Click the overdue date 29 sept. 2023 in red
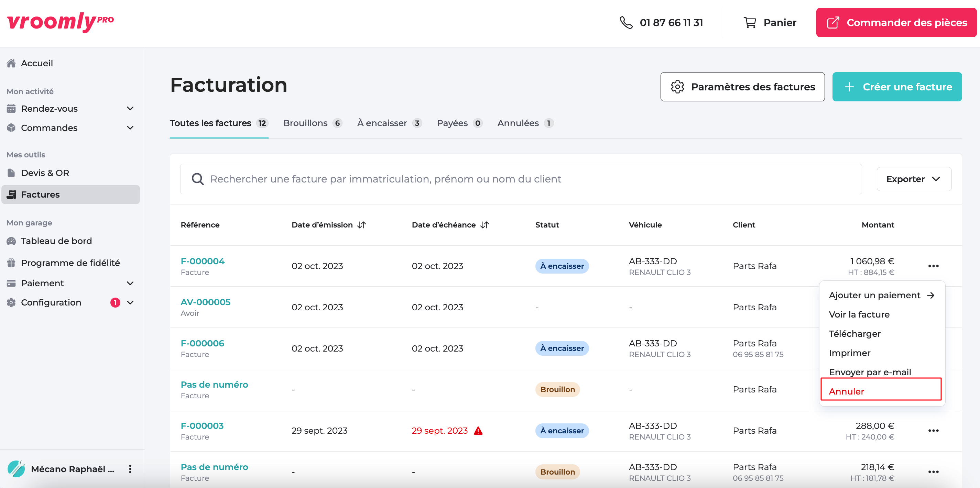The image size is (980, 488). pos(439,431)
